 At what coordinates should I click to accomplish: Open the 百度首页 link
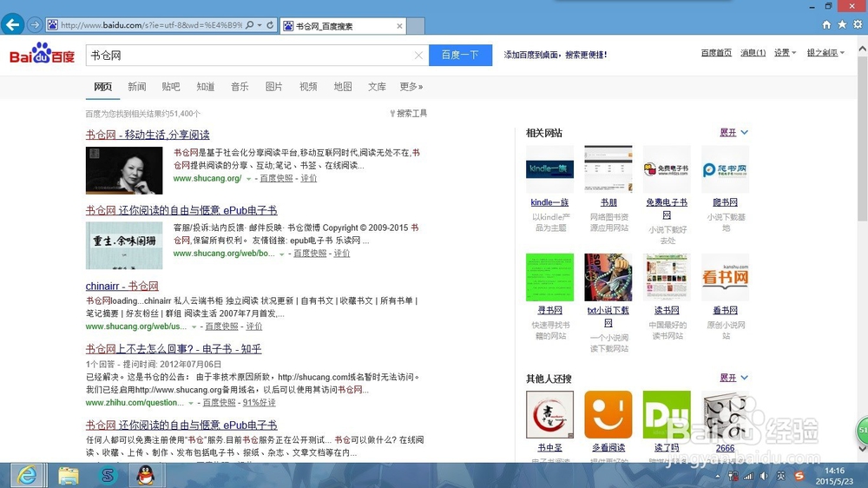(716, 53)
